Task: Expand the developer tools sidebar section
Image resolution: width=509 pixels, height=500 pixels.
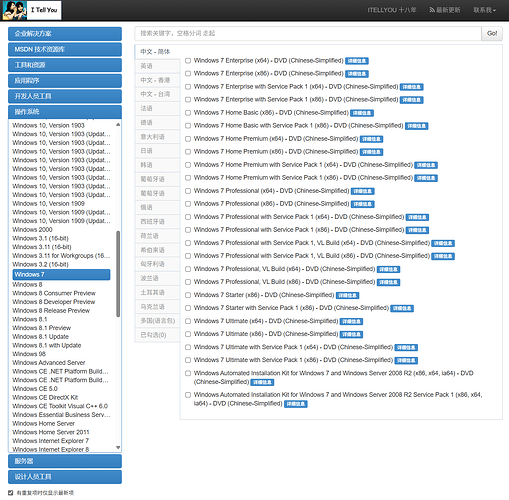Action: (65, 96)
